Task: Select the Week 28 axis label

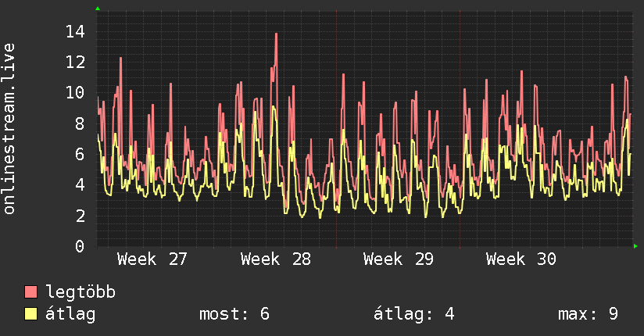Action: 276,259
